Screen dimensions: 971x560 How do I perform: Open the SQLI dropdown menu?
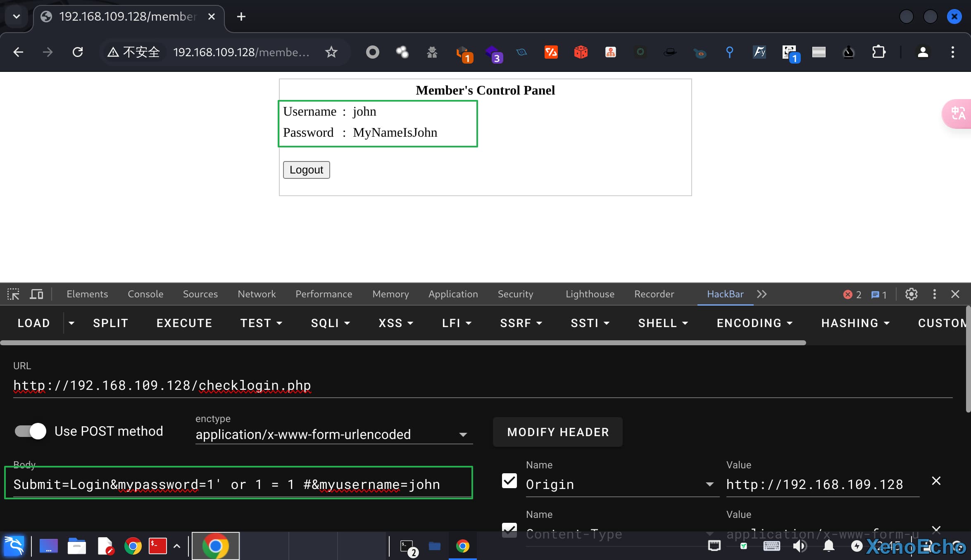tap(330, 323)
